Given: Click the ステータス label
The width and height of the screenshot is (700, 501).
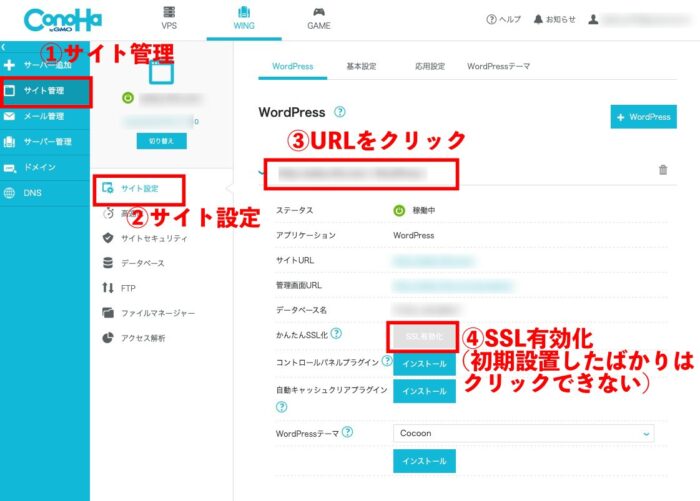Looking at the screenshot, I should coord(294,210).
